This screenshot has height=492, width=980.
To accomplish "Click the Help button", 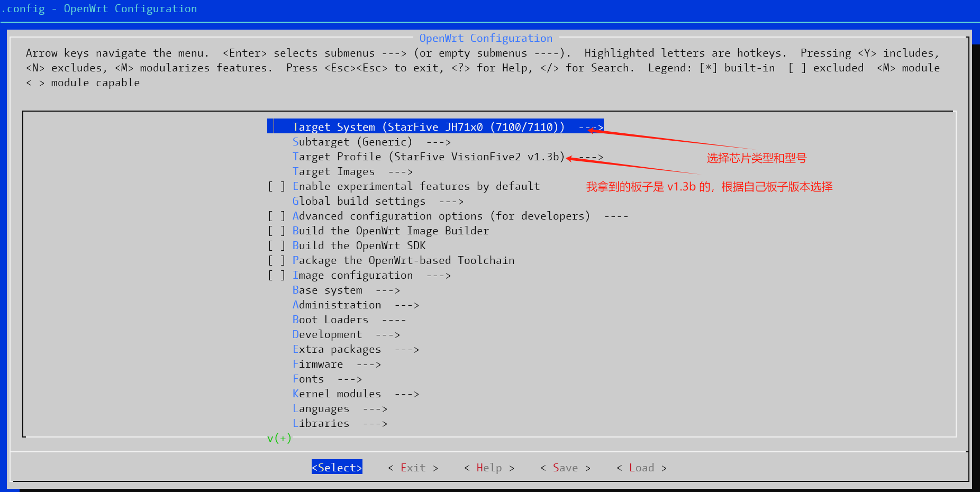I will 489,467.
